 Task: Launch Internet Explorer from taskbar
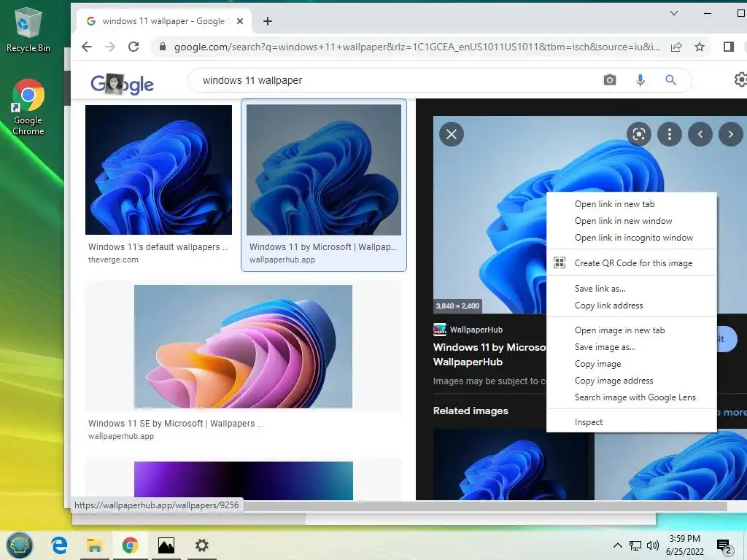click(x=59, y=545)
